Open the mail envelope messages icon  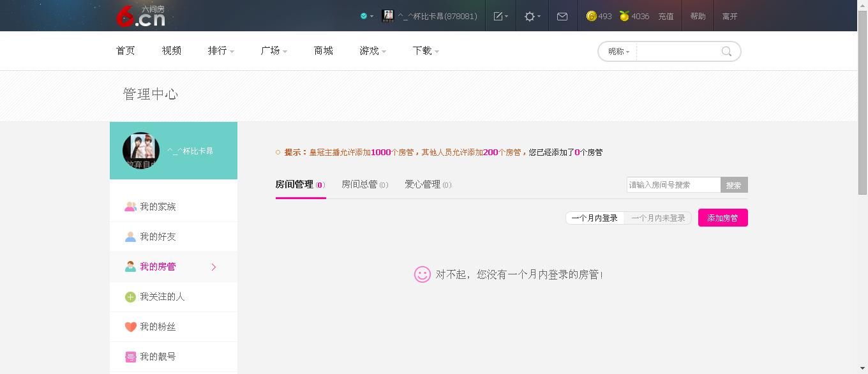(x=562, y=16)
